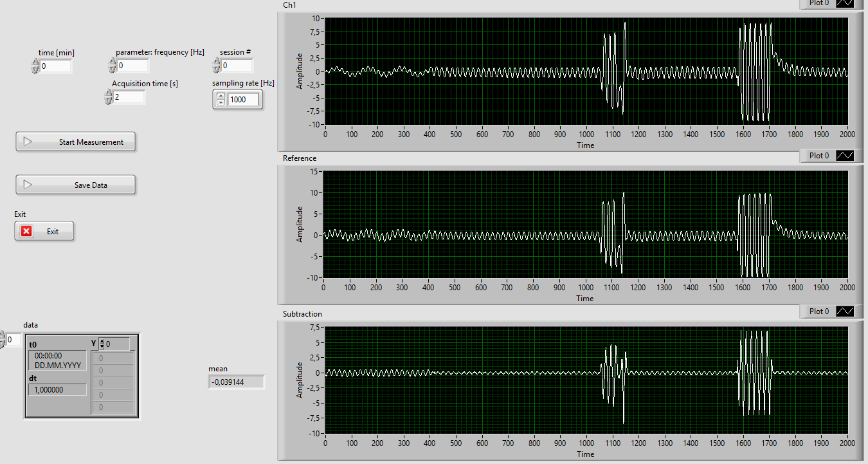The image size is (868, 464).
Task: Decrement the time [min] value
Action: click(35, 70)
